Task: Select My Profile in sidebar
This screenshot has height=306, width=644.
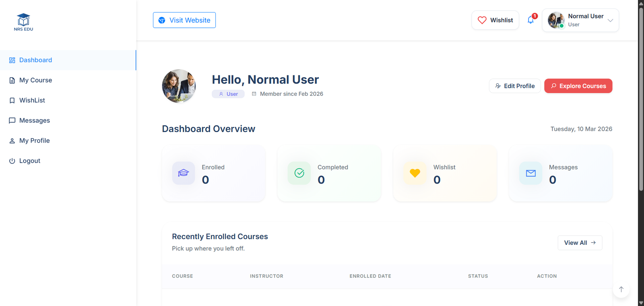Action: [35, 141]
